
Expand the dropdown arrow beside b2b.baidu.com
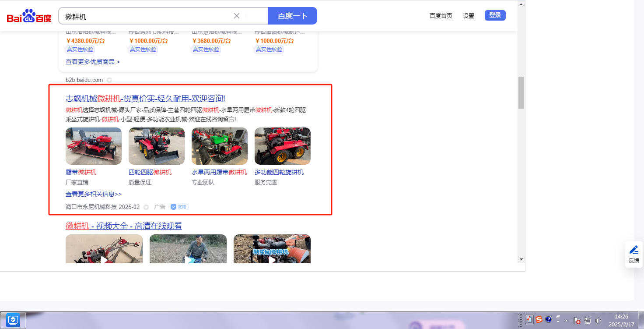(109, 80)
